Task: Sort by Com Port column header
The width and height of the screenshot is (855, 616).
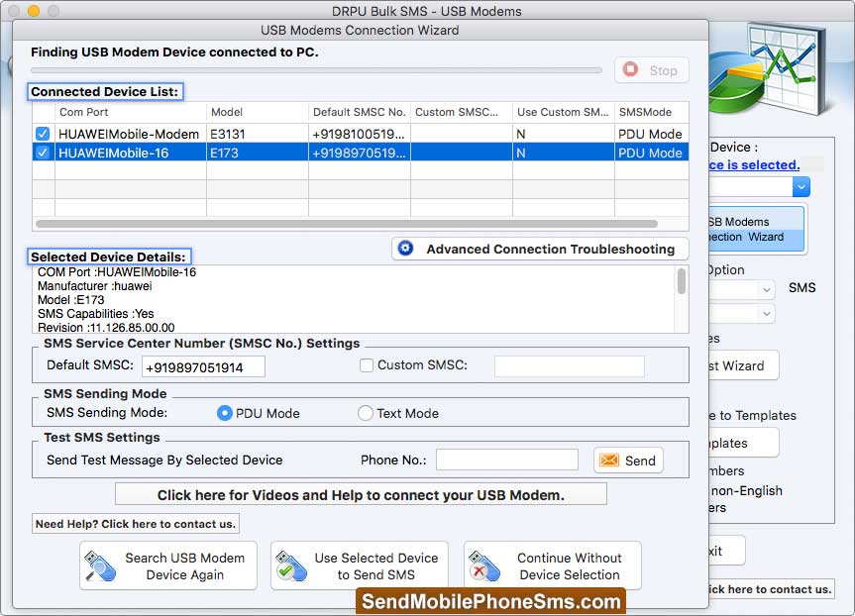Action: 131,112
